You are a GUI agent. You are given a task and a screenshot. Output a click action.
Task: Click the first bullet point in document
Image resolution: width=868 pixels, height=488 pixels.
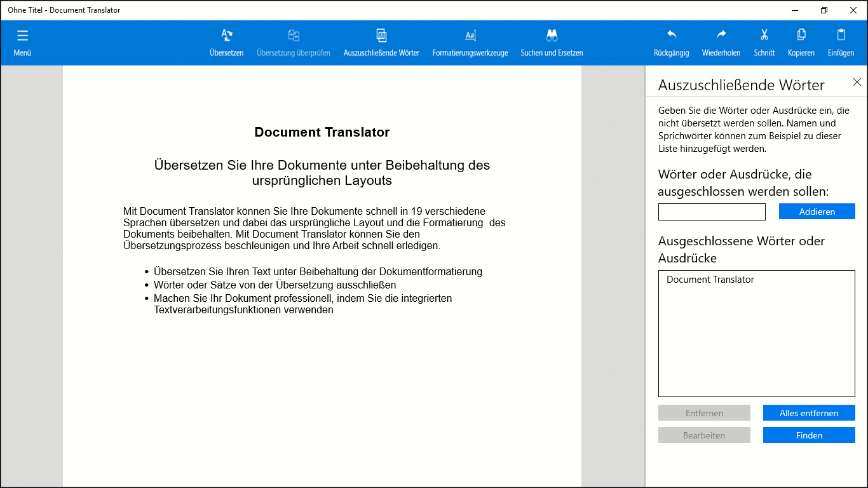click(x=318, y=272)
